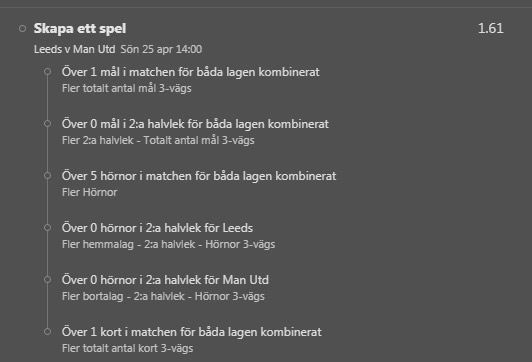Open the Skapa ett spel bet heading

point(80,29)
